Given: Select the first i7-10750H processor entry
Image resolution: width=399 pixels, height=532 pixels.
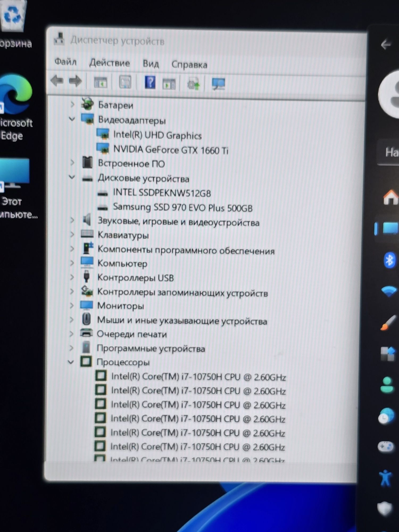Looking at the screenshot, I should 199,377.
